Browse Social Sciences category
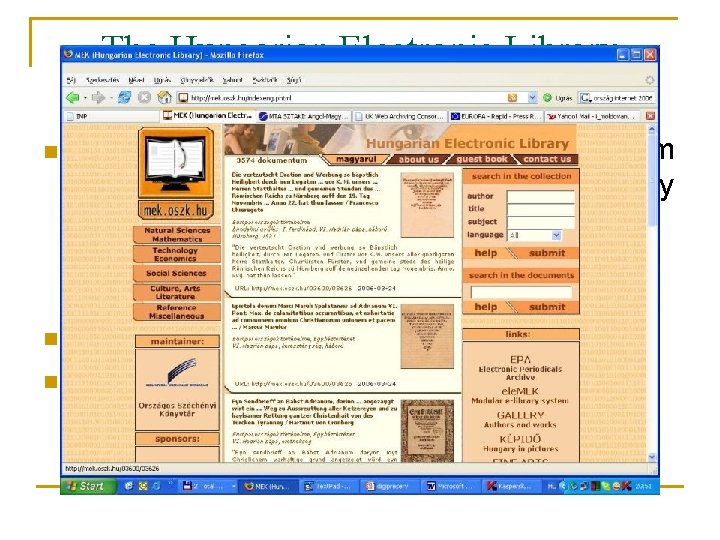The height and width of the screenshot is (540, 720). (x=176, y=273)
